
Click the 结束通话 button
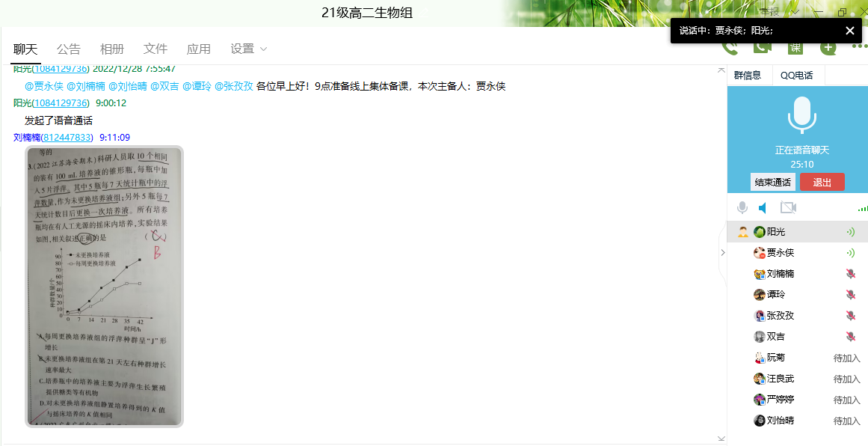773,183
